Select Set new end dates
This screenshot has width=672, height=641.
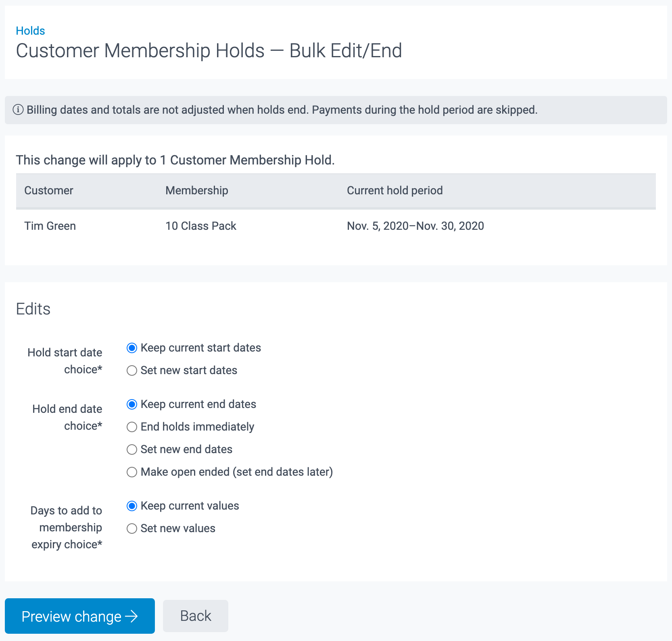click(131, 450)
